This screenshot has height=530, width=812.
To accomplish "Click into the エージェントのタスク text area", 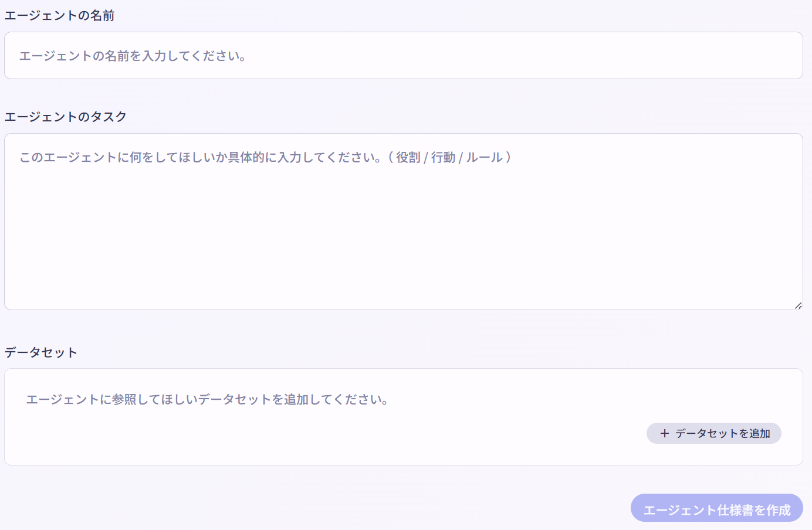I will [404, 222].
